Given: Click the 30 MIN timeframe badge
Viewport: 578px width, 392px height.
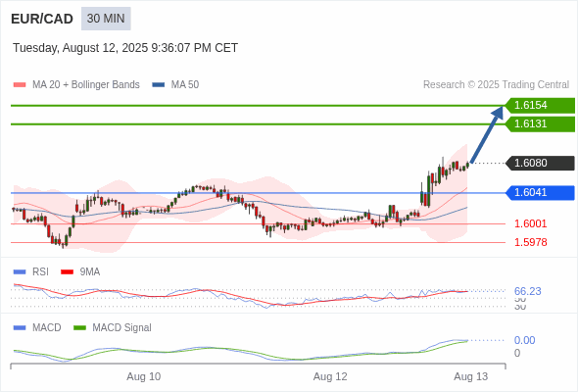Looking at the screenshot, I should tap(106, 19).
